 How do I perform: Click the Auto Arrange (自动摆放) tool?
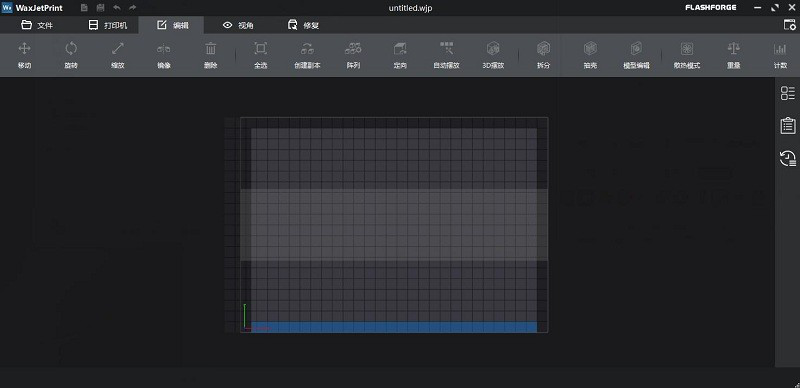(446, 55)
